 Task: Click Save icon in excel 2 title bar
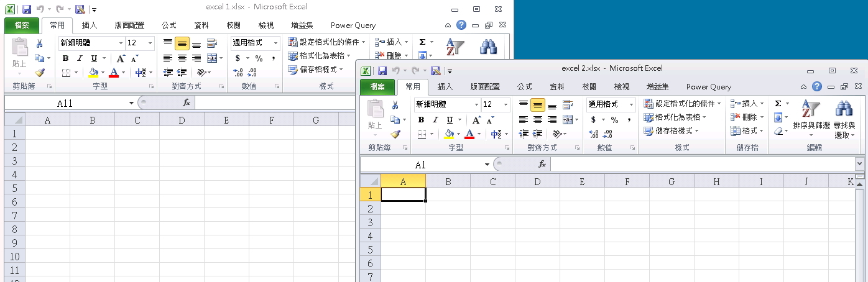(382, 71)
